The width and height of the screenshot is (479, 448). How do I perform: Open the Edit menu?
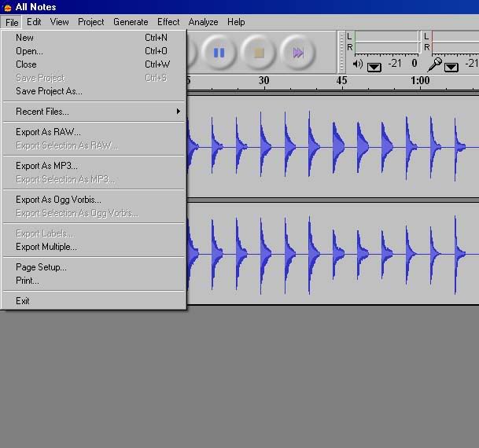point(34,22)
